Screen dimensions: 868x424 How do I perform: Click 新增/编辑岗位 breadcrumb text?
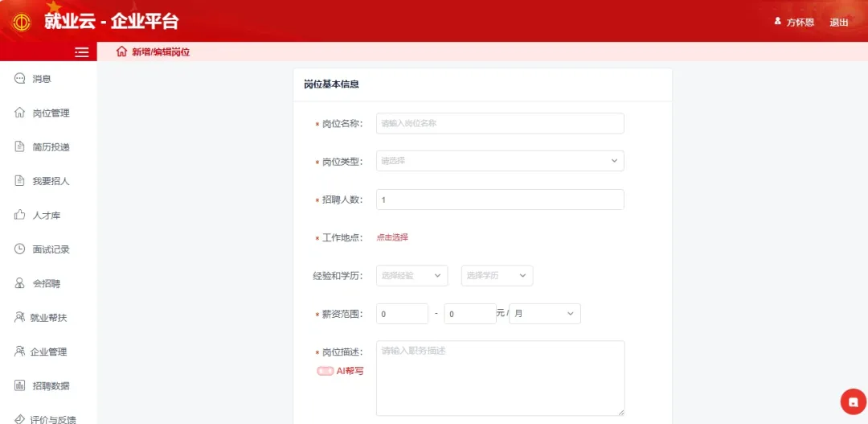tap(161, 52)
